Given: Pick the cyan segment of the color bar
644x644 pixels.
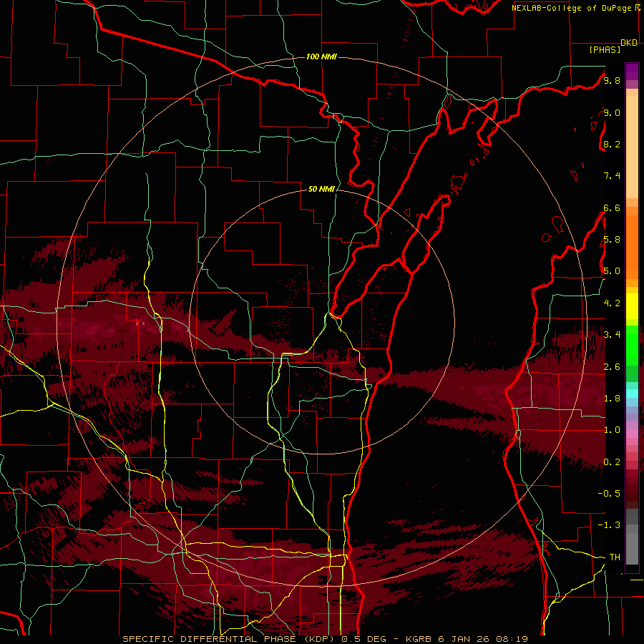Looking at the screenshot, I should point(632,394).
